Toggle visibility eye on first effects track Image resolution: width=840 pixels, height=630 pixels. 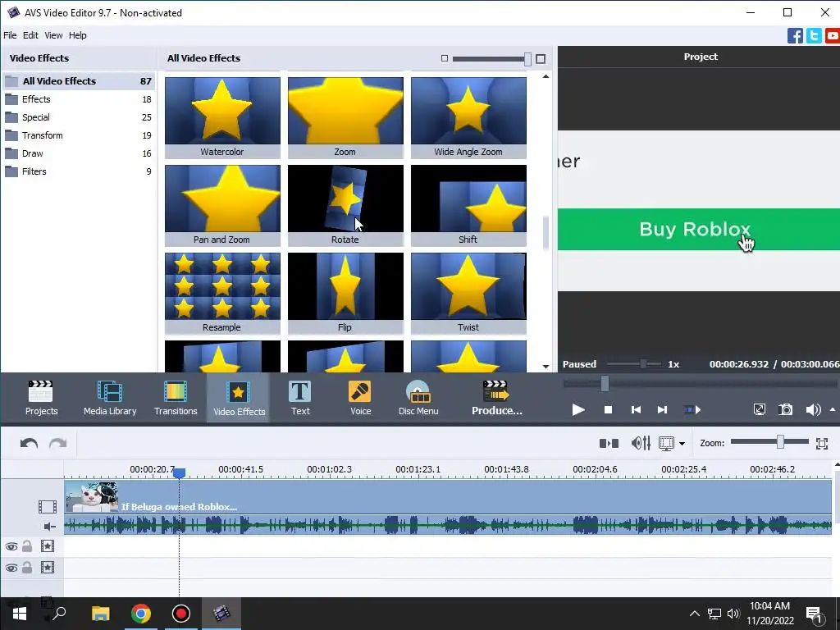coord(11,546)
